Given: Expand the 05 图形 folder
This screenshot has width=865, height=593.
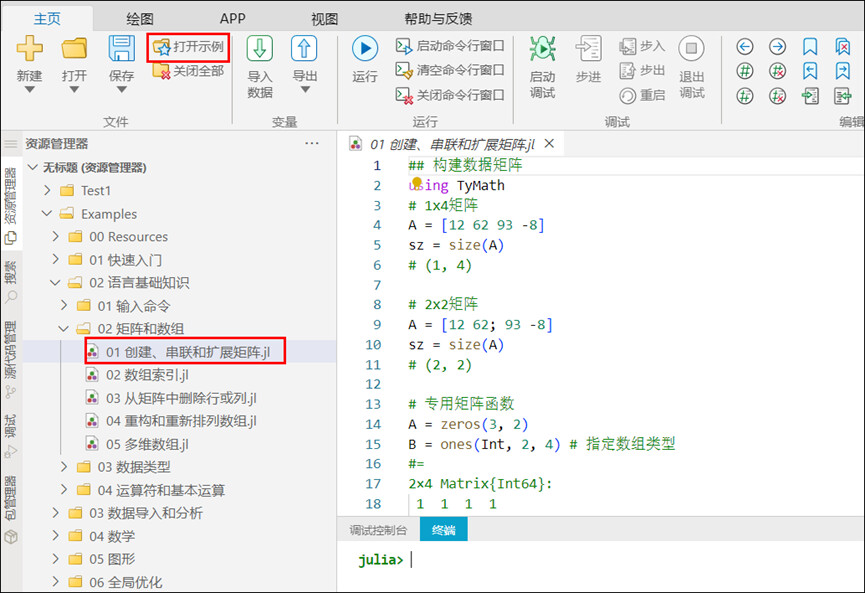Looking at the screenshot, I should pyautogui.click(x=55, y=559).
